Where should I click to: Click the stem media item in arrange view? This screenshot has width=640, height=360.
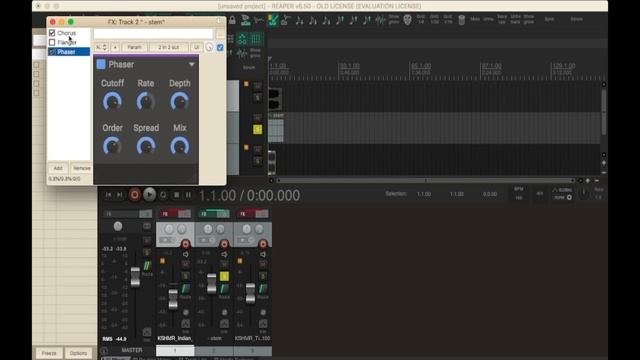coord(276,128)
